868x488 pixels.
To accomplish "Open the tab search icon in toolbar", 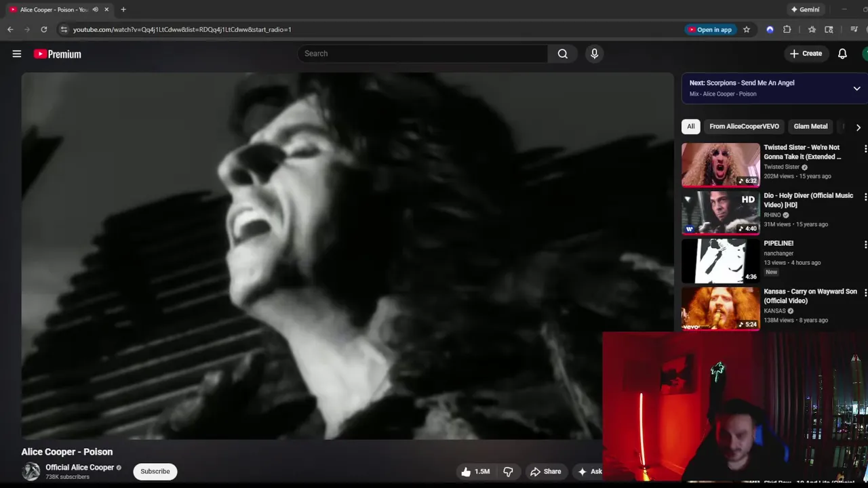I will click(x=829, y=30).
